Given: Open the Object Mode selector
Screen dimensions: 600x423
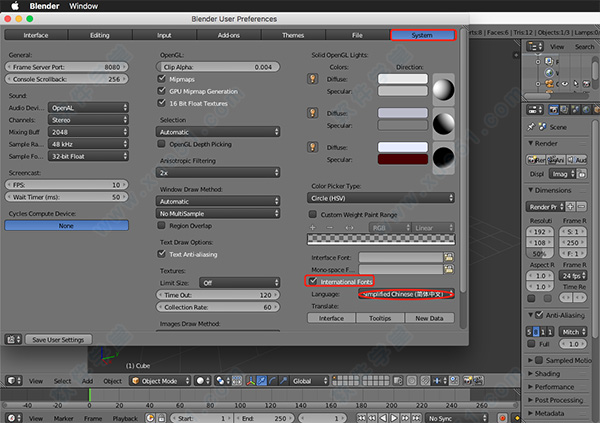Looking at the screenshot, I should 160,381.
